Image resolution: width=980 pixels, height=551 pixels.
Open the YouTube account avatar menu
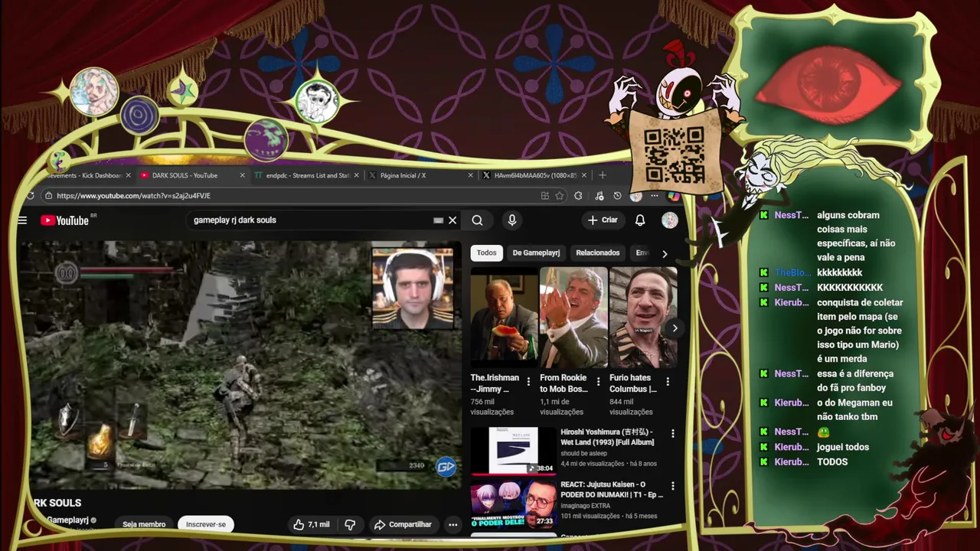pos(670,220)
